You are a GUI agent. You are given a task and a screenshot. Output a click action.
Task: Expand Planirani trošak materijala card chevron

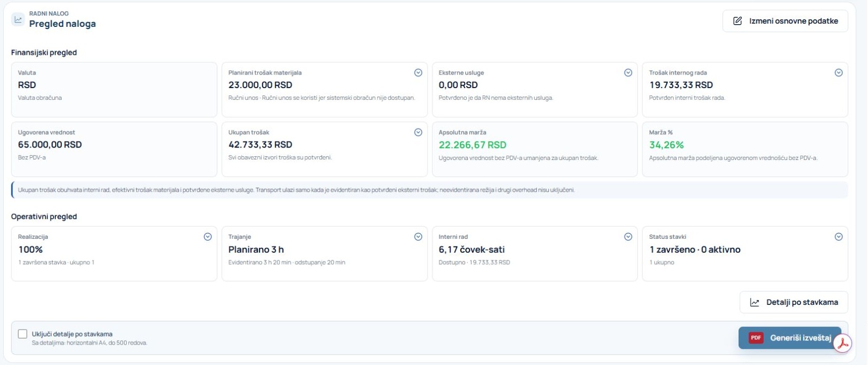point(418,73)
